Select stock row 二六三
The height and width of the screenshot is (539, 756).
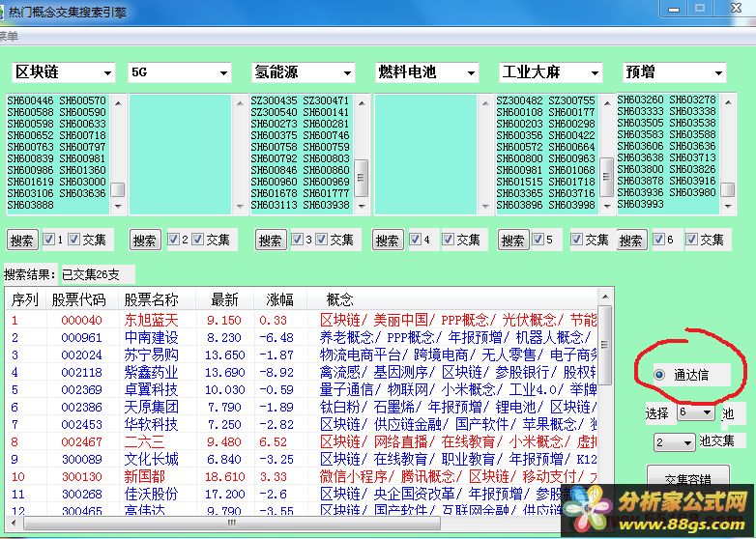[x=302, y=441]
